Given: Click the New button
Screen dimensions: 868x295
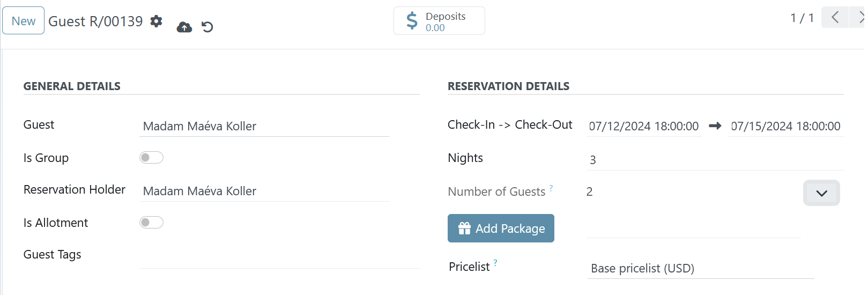Looking at the screenshot, I should pyautogui.click(x=24, y=21).
